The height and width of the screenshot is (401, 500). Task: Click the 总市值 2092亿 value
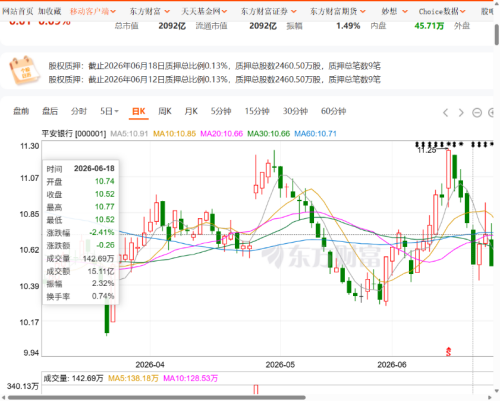click(172, 26)
